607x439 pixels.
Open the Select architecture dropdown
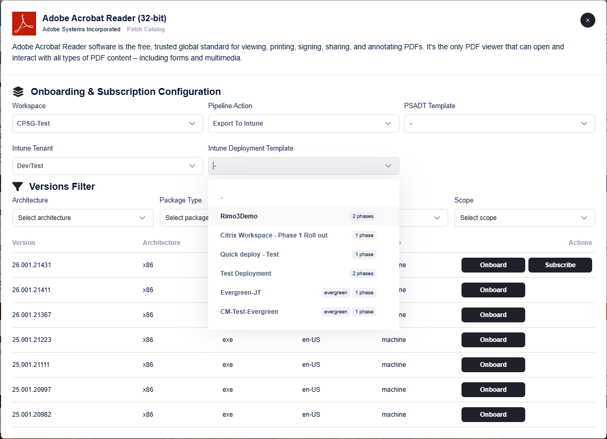(x=83, y=218)
